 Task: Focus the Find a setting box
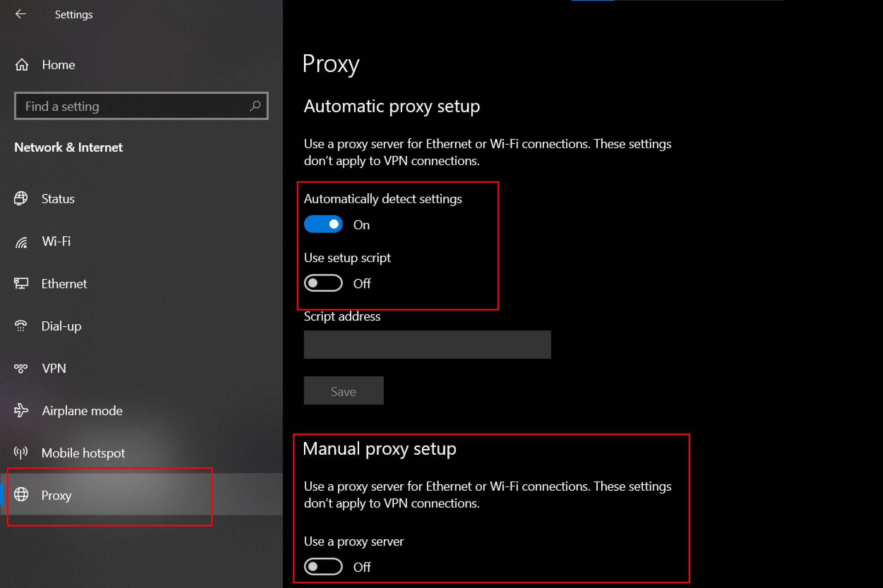pos(131,106)
